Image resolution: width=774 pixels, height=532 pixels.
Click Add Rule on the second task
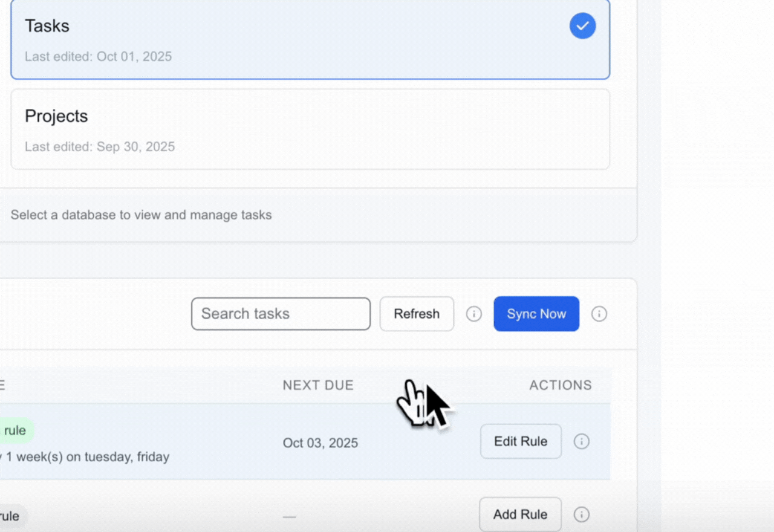click(520, 514)
